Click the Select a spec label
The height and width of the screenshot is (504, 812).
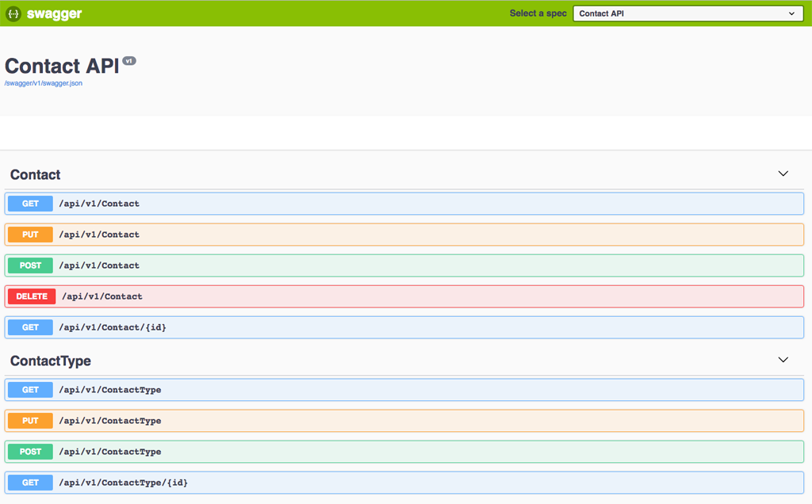[538, 13]
